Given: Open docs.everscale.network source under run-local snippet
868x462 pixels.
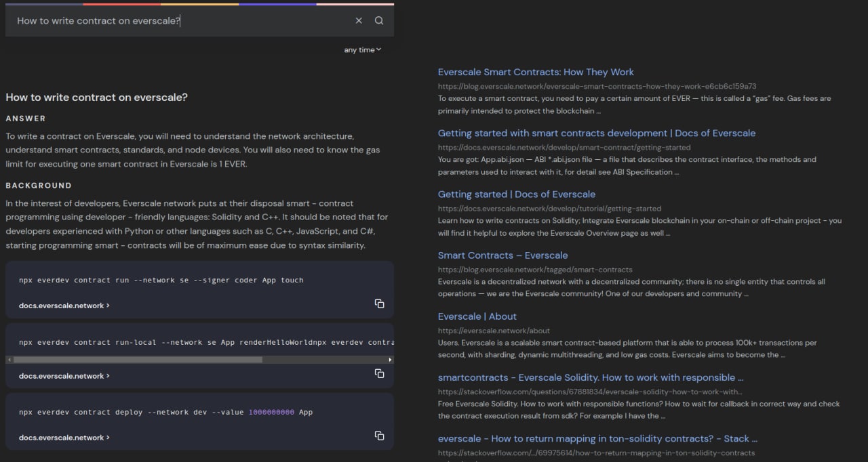Looking at the screenshot, I should [x=64, y=376].
